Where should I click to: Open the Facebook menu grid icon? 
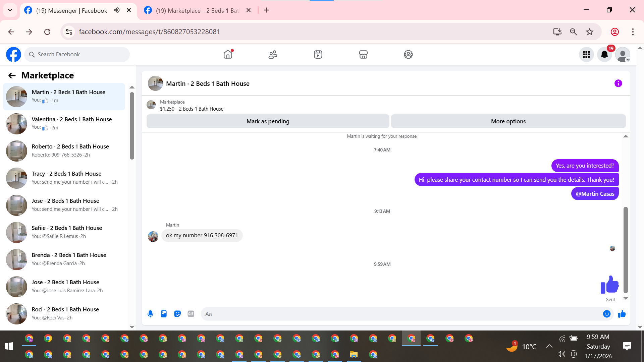point(586,55)
